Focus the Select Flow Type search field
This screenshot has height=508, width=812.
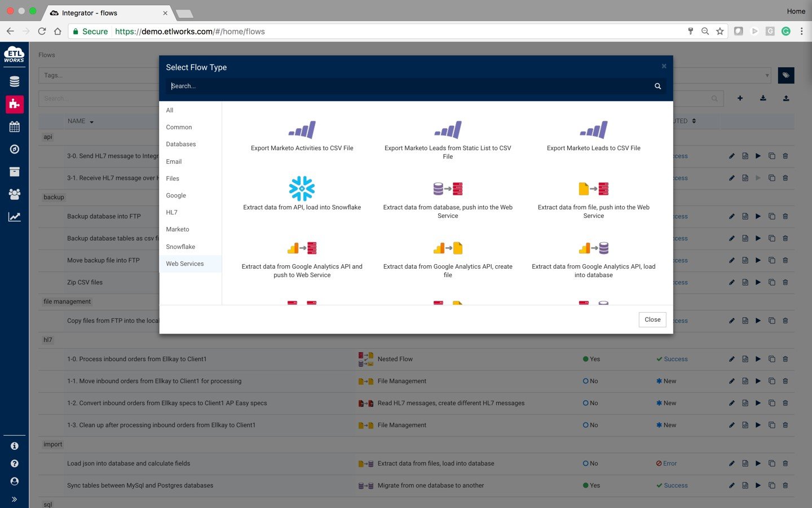[409, 86]
